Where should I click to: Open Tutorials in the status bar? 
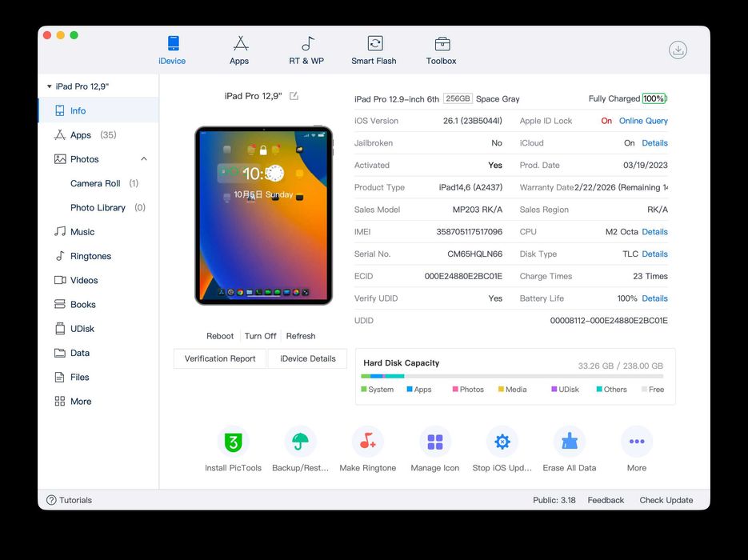(x=69, y=500)
